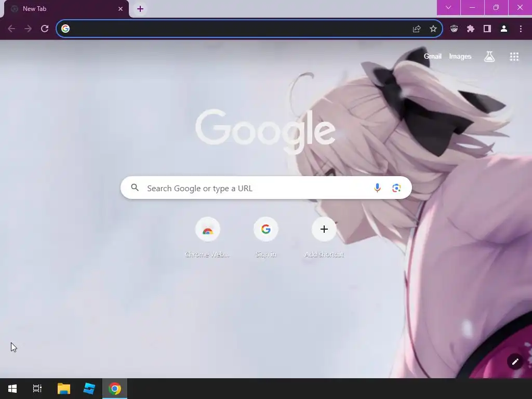Close the New Tab tab
Viewport: 532px width, 399px height.
click(x=121, y=9)
